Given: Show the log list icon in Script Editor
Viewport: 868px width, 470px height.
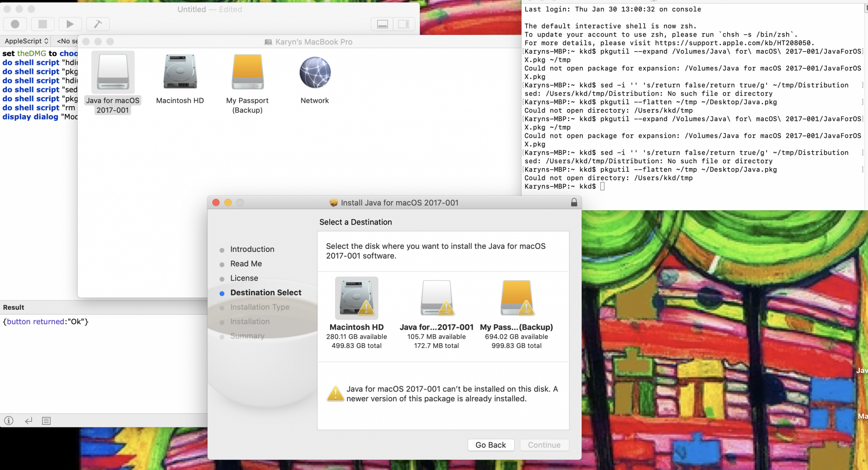Looking at the screenshot, I should coord(46,420).
